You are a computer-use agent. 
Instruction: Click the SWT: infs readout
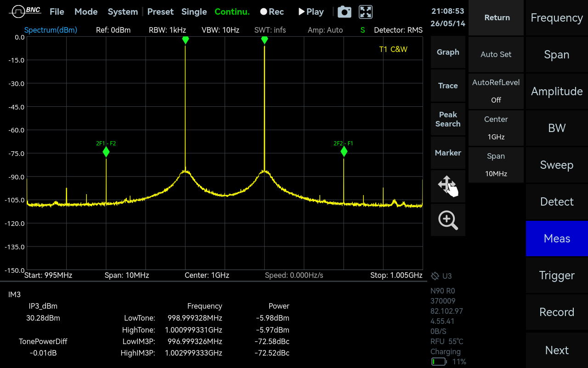pos(270,30)
